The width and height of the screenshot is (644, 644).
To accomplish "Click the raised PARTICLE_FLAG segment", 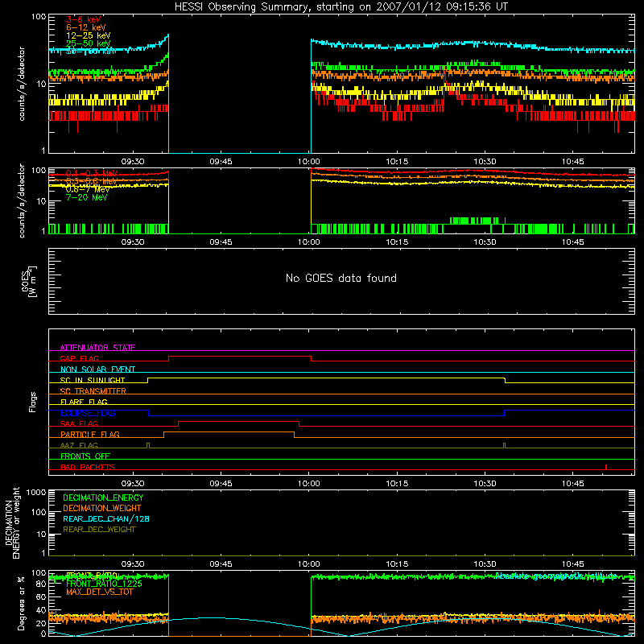I will pyautogui.click(x=229, y=432).
